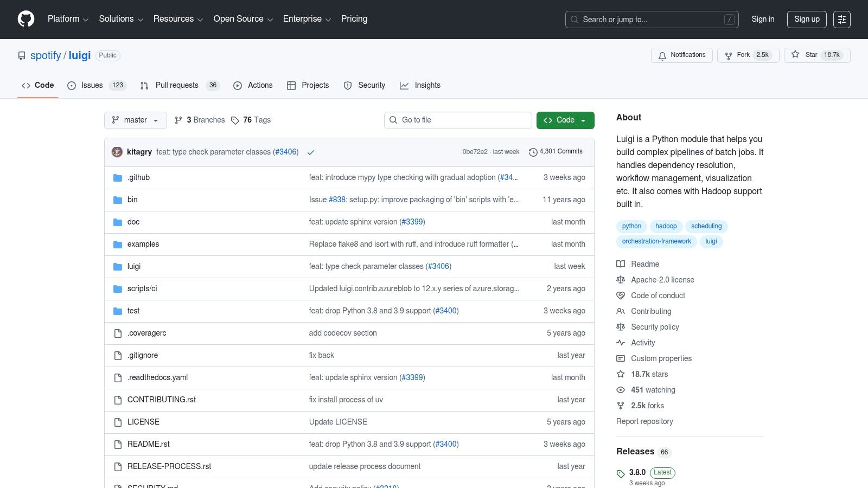Click the star icon in Star button
868x488 pixels.
pos(795,55)
